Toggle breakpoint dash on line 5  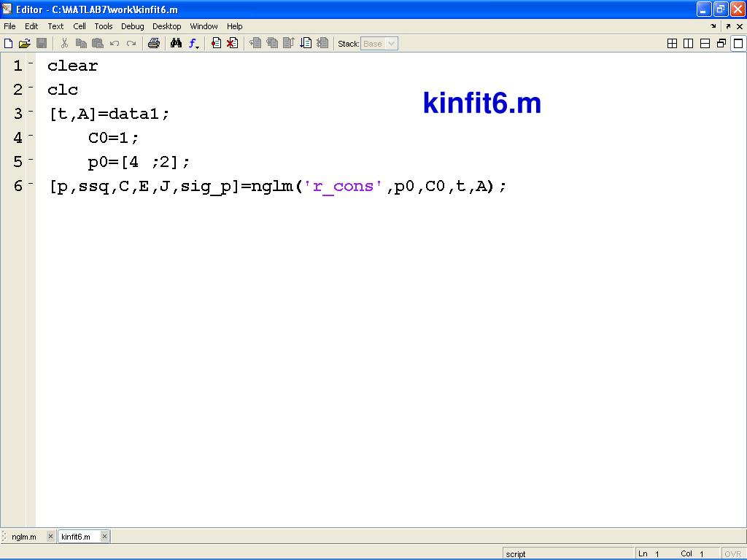(x=31, y=159)
